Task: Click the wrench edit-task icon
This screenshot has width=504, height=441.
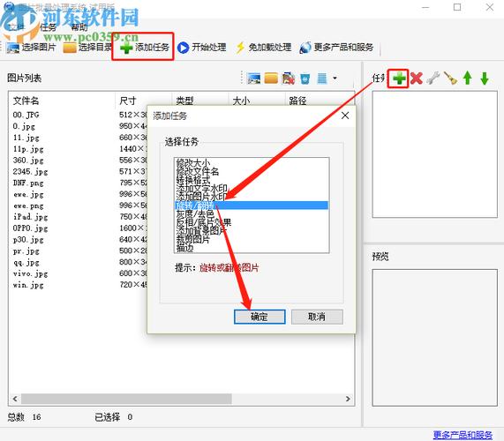Action: pos(433,78)
